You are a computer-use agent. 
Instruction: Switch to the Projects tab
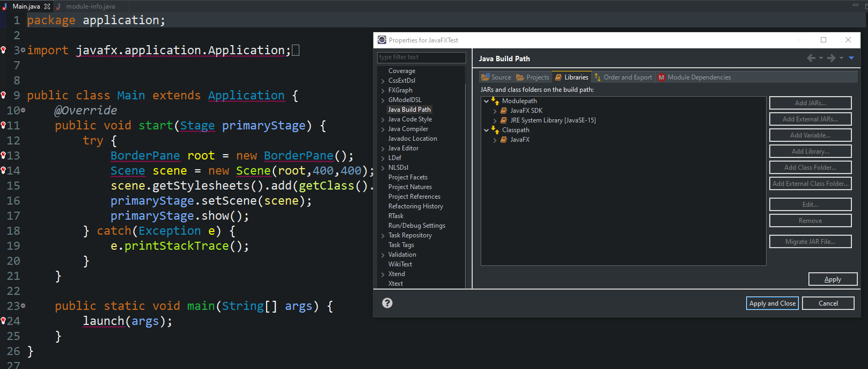coord(533,77)
